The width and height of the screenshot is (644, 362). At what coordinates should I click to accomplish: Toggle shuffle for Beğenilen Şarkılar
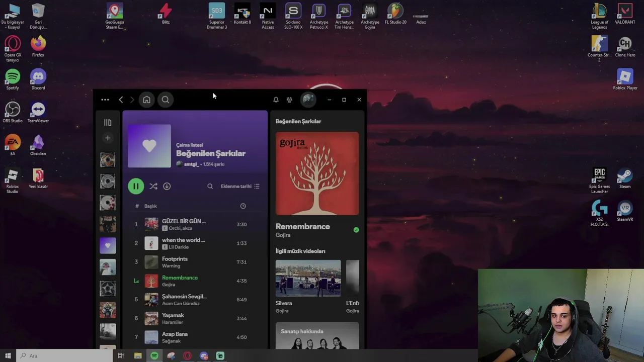(153, 186)
